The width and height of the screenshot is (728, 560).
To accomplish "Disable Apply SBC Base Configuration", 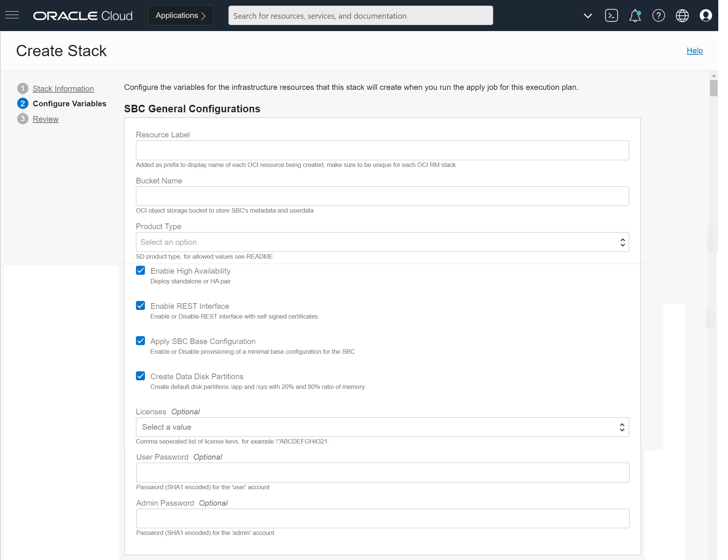I will pyautogui.click(x=140, y=341).
